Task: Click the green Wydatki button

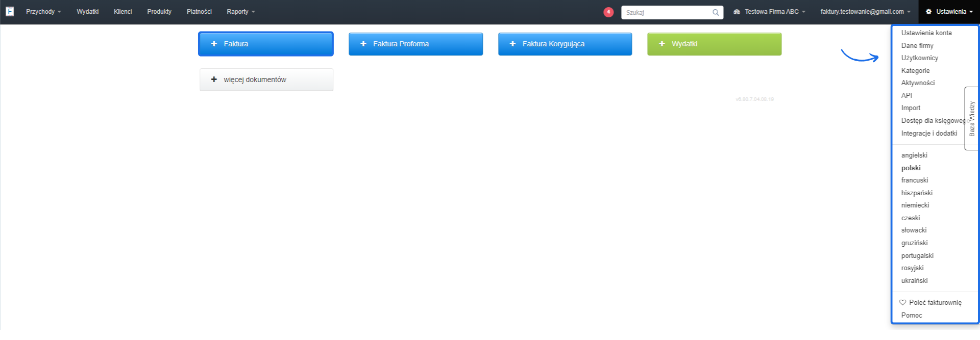Action: point(714,44)
